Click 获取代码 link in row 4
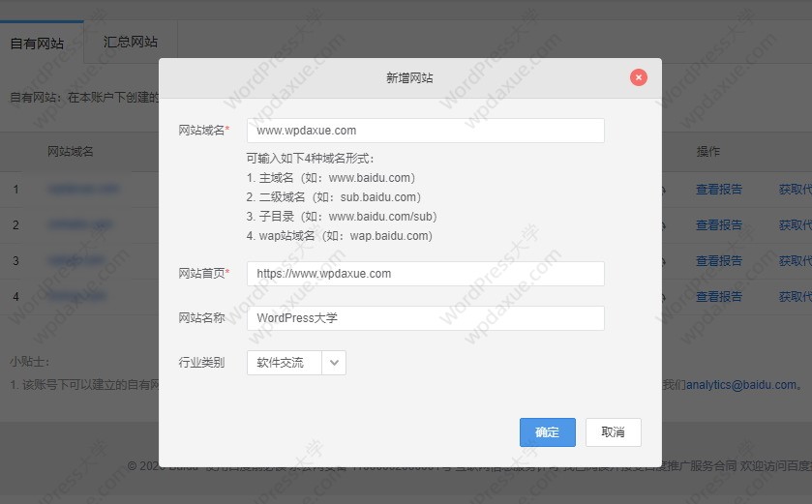 (x=796, y=297)
